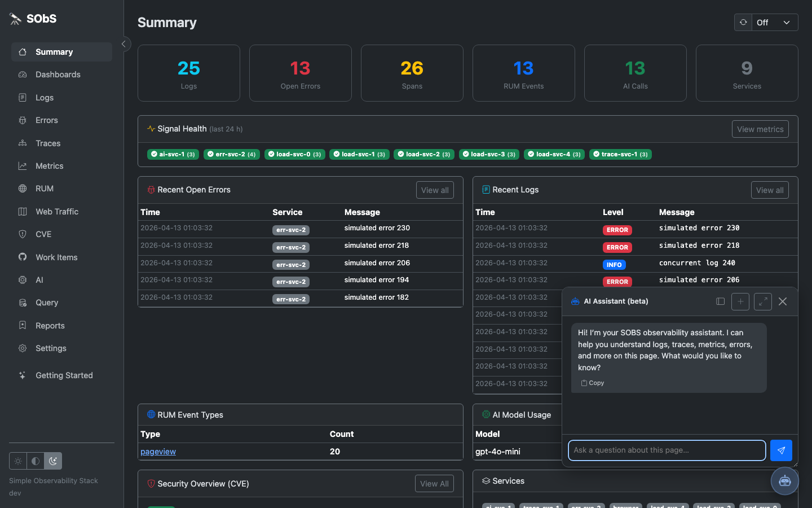Click the View metrics button
Screen dimensions: 812x508
click(760, 129)
